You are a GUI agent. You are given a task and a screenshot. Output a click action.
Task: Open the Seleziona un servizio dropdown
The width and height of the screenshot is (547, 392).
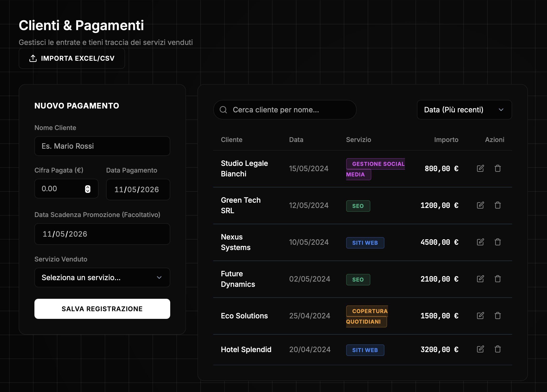tap(102, 278)
